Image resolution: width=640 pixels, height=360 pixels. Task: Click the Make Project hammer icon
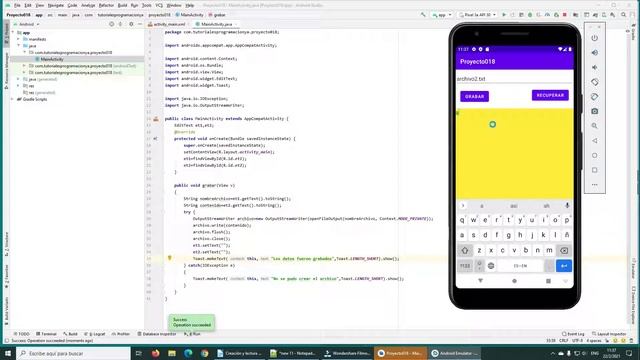[x=423, y=15]
